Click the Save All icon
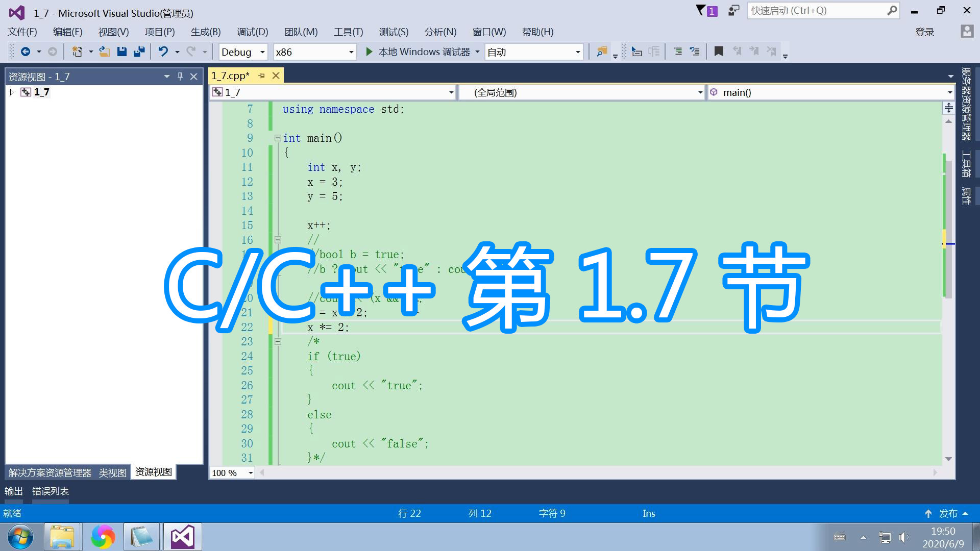This screenshot has width=980, height=551. [138, 51]
